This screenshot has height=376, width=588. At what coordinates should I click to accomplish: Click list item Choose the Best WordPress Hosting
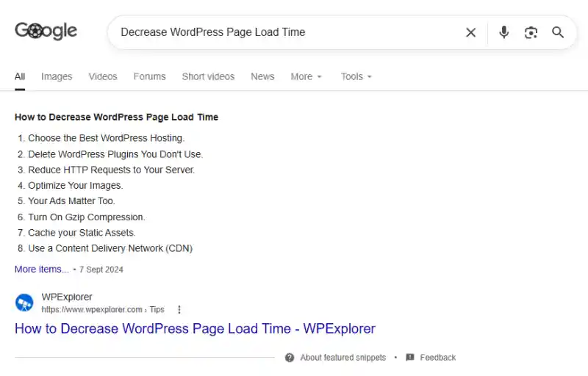pos(106,138)
